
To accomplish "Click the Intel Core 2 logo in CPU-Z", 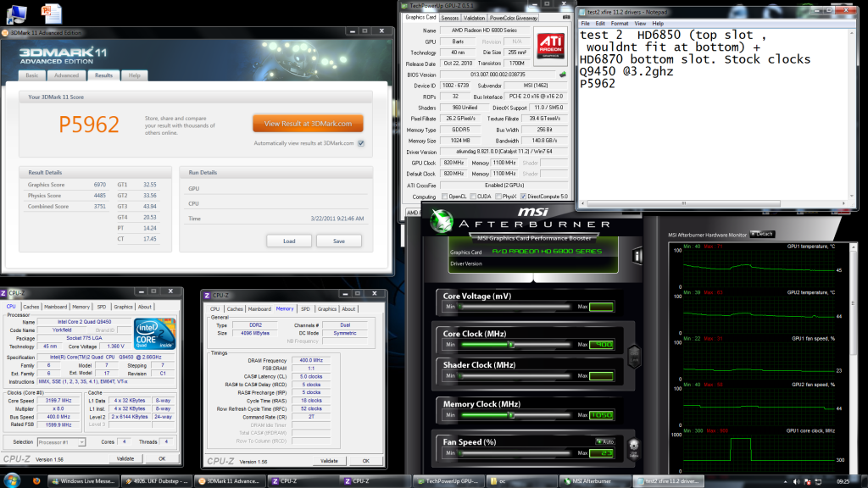I will point(154,334).
